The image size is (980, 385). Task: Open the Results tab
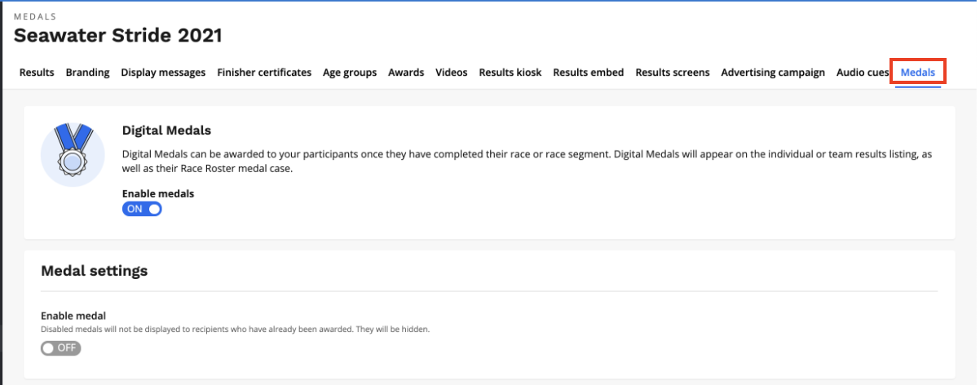click(x=37, y=73)
